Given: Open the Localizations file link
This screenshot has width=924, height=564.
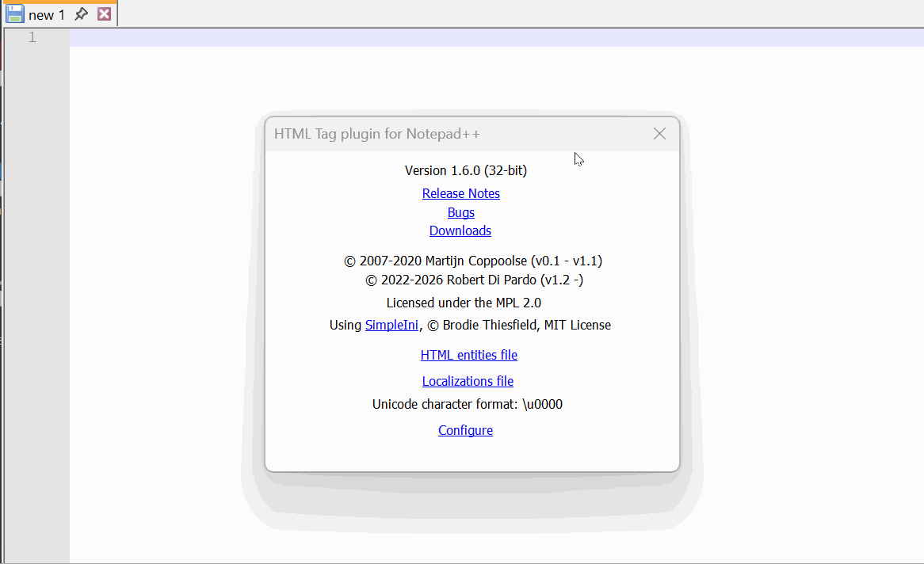Looking at the screenshot, I should [468, 381].
